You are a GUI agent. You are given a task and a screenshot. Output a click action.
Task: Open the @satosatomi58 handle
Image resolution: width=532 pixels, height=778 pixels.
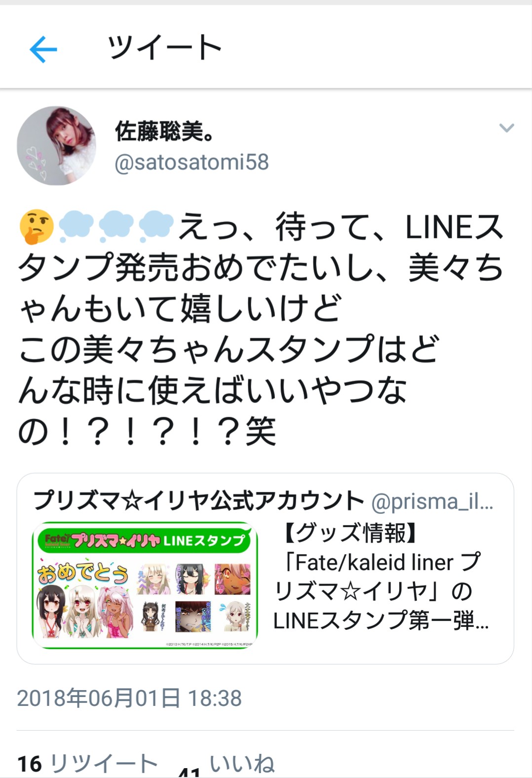191,162
